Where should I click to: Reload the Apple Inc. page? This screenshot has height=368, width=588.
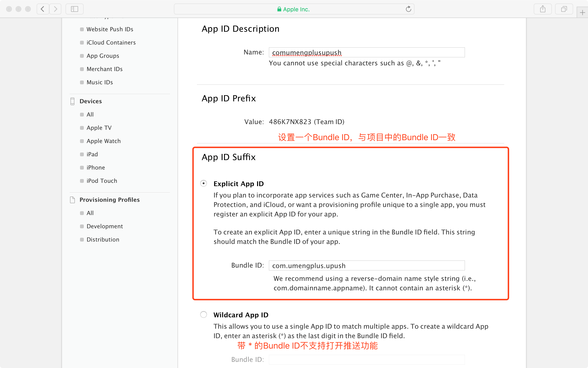[408, 9]
